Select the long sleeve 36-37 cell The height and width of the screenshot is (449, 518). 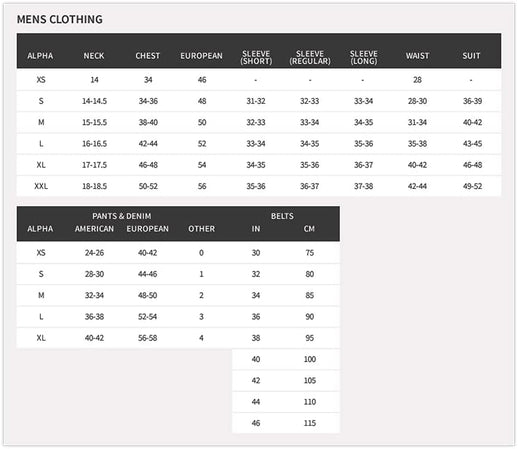click(363, 165)
